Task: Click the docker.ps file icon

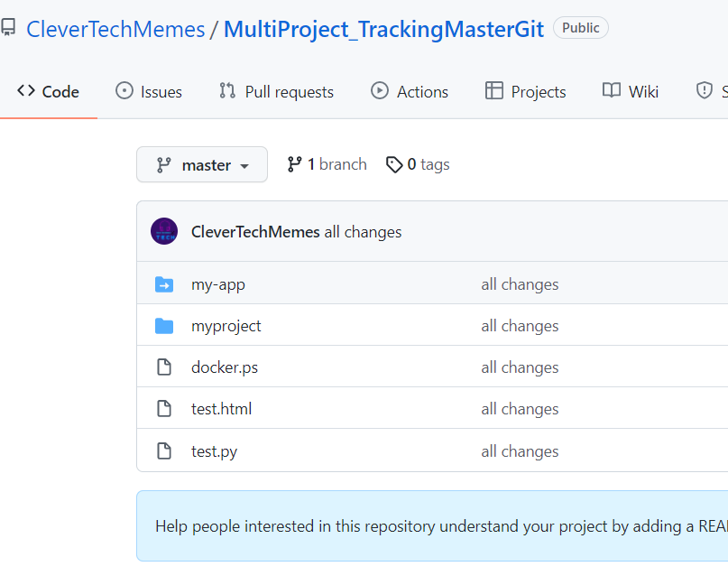Action: coord(164,367)
